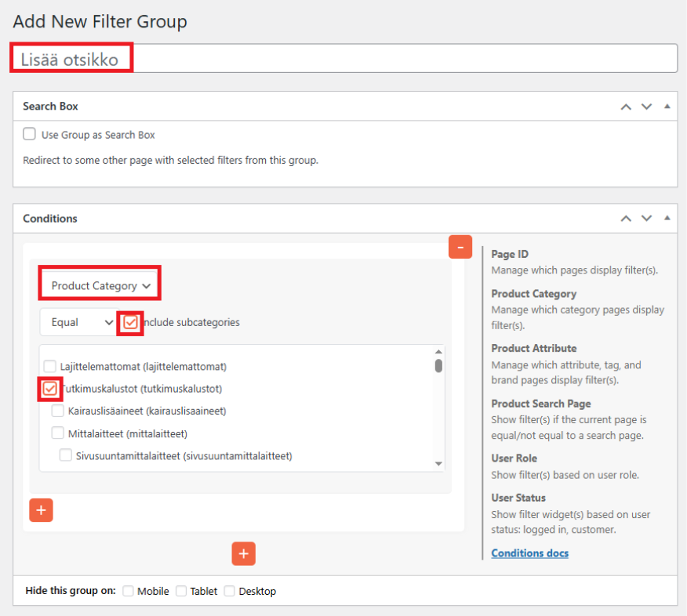Viewport: 687px width, 616px height.
Task: Collapse the Search Box panel toggle triangle
Action: click(x=667, y=107)
